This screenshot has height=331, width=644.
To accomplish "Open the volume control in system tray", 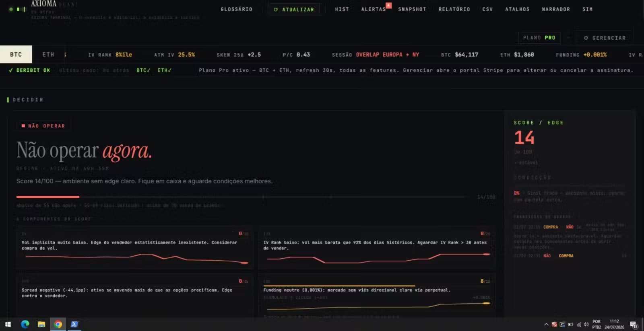I will point(586,324).
